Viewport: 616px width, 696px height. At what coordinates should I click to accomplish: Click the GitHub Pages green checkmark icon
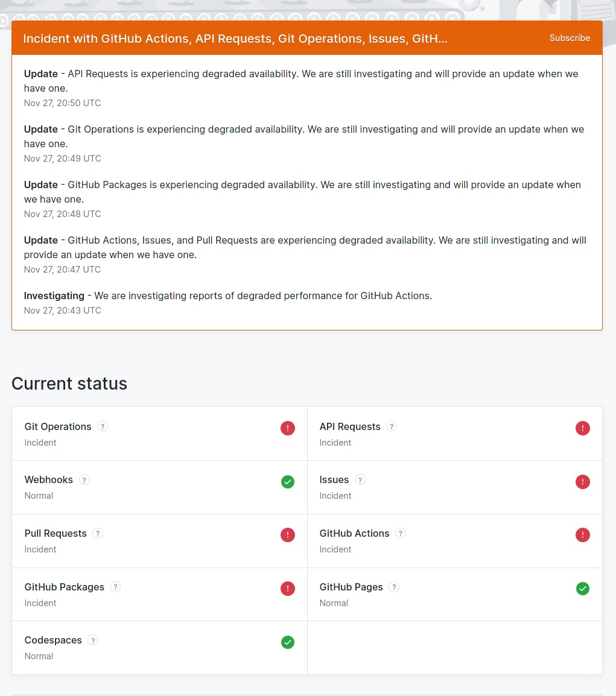point(582,589)
